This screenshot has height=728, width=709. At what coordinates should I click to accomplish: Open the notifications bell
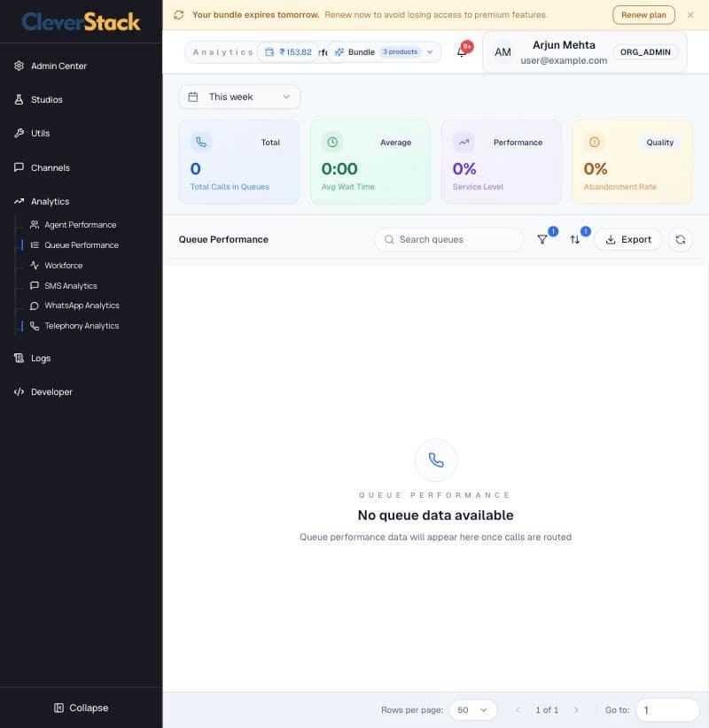point(462,52)
